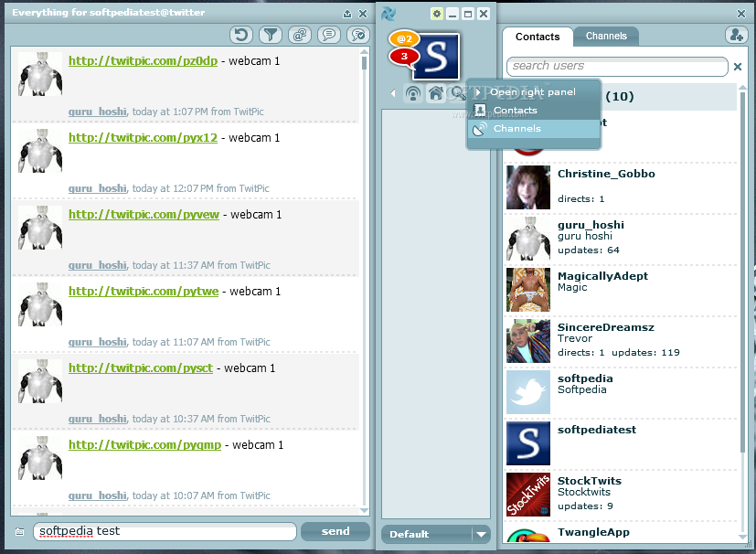Click guru_hoshi author link at 12:07 PM
The width and height of the screenshot is (756, 554).
coord(98,188)
